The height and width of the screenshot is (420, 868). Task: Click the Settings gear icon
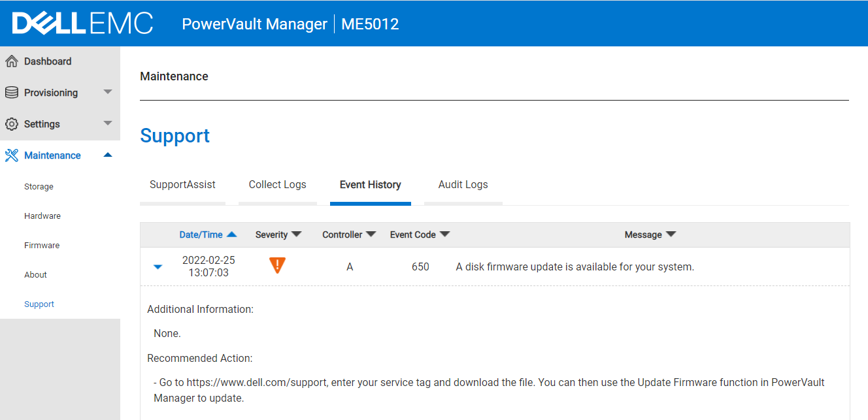point(11,124)
